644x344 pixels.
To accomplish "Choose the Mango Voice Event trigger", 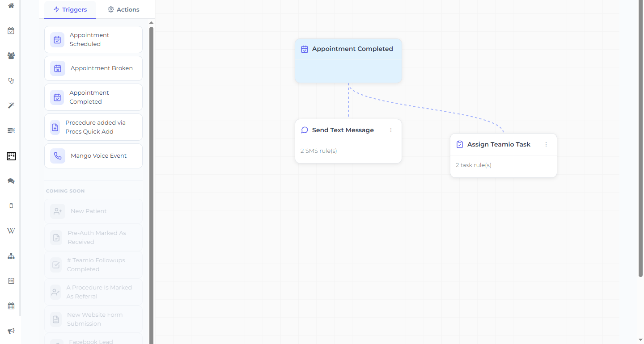I will tap(93, 156).
